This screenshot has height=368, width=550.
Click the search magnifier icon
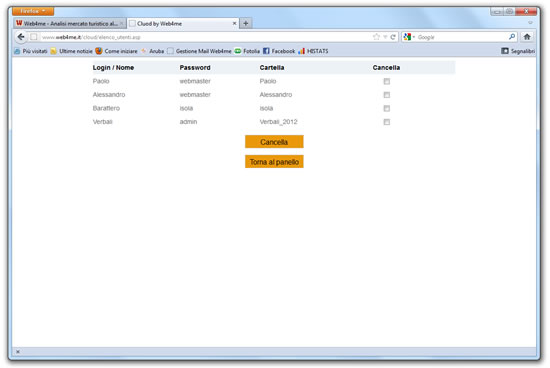point(512,36)
